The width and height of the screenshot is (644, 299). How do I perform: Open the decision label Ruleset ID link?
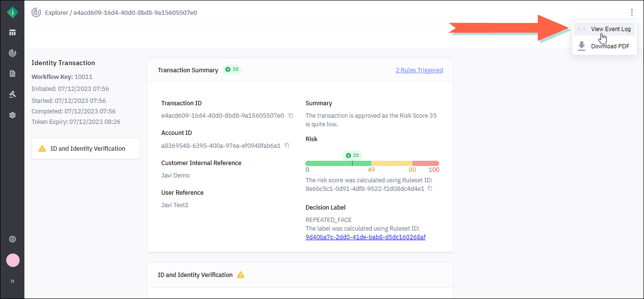point(365,237)
